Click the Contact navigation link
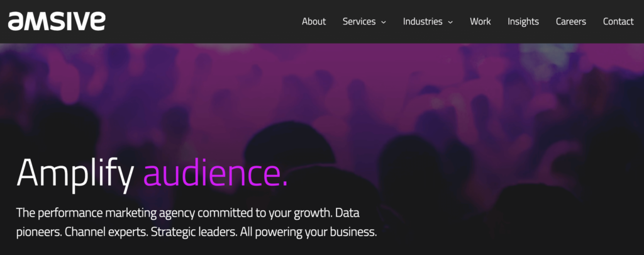The width and height of the screenshot is (644, 255). click(618, 21)
